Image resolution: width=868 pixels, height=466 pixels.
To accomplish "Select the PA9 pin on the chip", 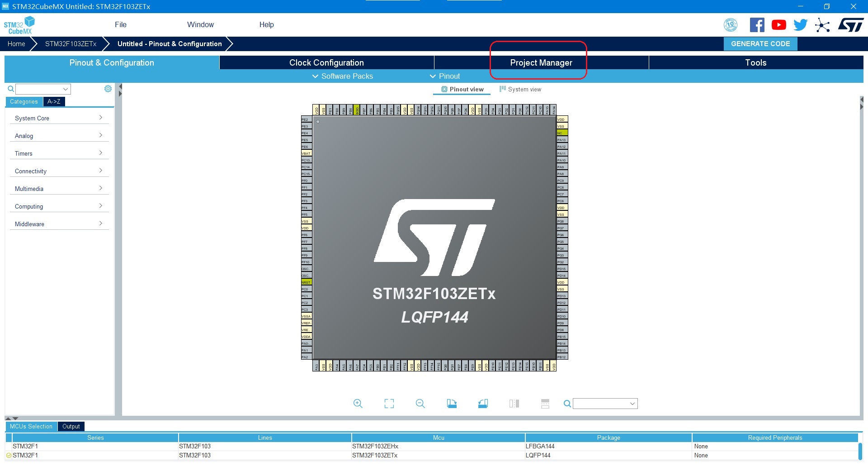I will tap(562, 167).
